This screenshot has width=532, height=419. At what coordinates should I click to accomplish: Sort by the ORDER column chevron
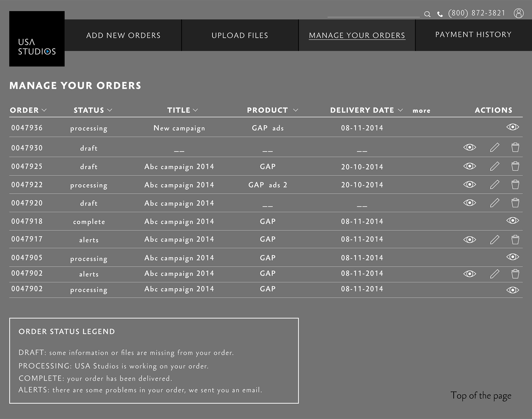[44, 110]
